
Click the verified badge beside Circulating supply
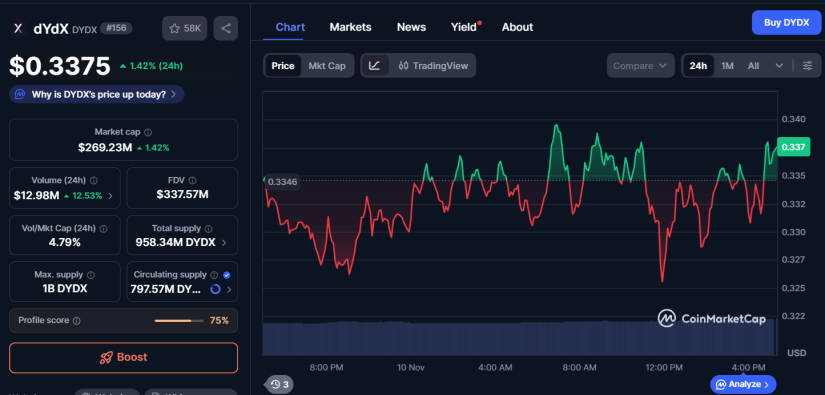(227, 275)
